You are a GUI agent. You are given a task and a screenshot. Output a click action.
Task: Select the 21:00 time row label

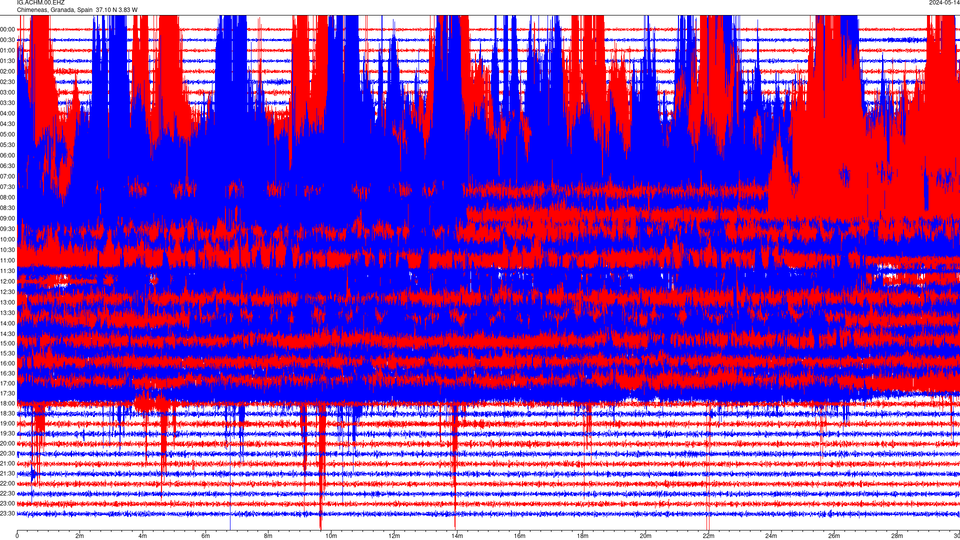coord(7,463)
